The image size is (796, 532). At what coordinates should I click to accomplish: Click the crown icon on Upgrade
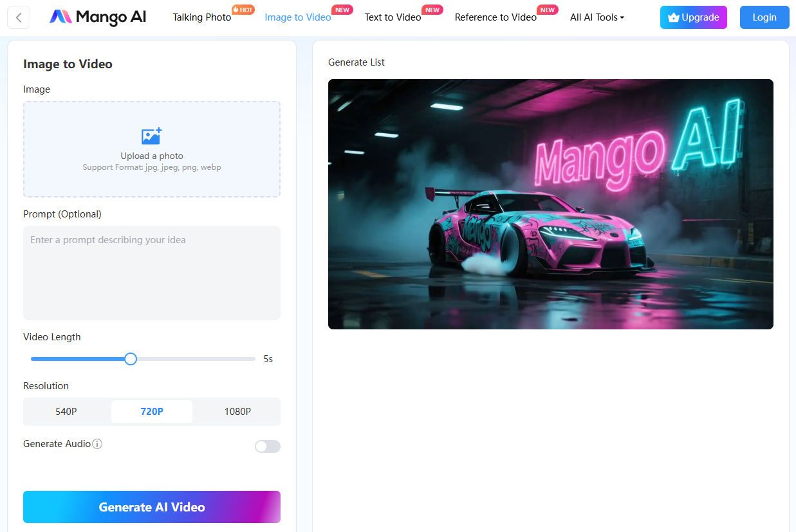674,17
